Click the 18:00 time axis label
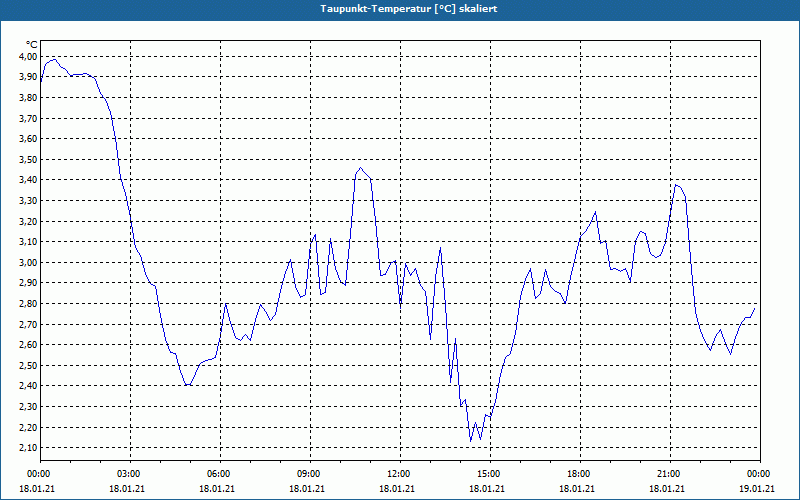Screen dimensions: 800x500 [x=580, y=474]
